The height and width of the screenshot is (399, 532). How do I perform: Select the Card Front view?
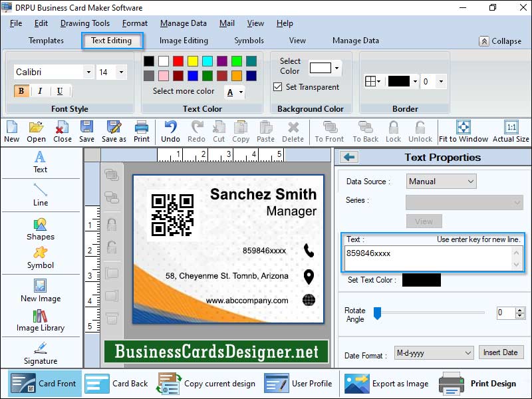coord(44,384)
